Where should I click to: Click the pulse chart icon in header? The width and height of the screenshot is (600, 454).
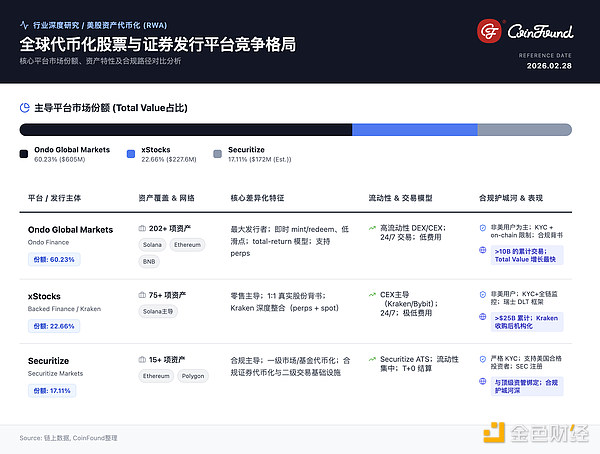(x=24, y=23)
